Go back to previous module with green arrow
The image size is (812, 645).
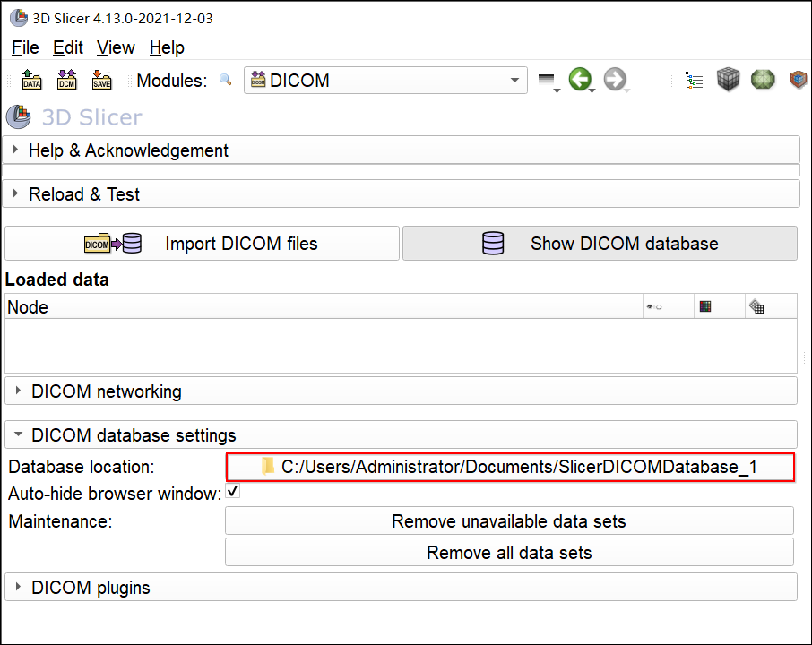[x=580, y=80]
